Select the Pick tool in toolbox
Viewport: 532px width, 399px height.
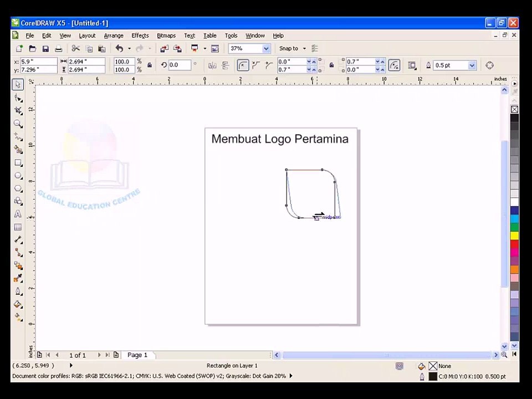(18, 84)
